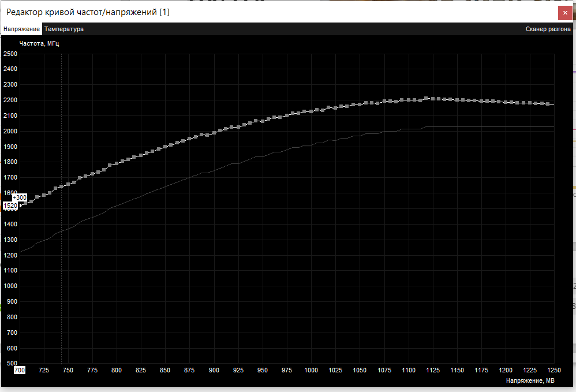The height and width of the screenshot is (392, 576).
Task: Click the 2000 frequency axis label
Action: click(10, 131)
